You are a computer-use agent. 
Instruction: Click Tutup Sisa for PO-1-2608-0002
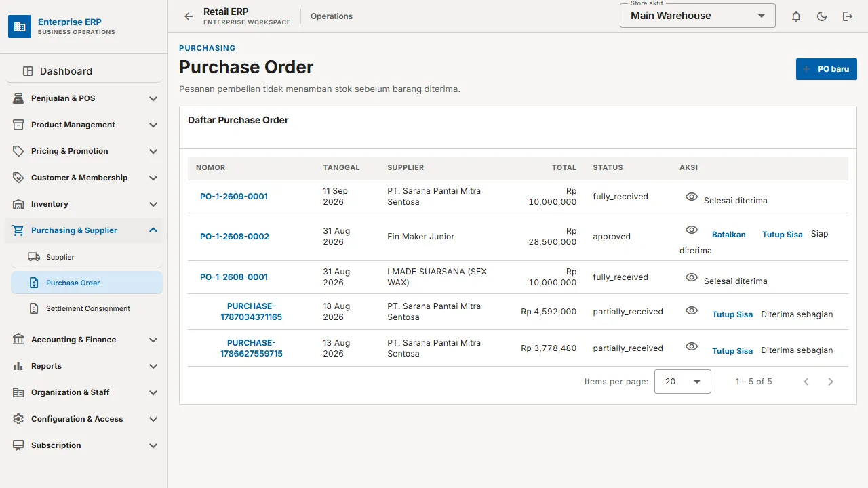pyautogui.click(x=783, y=235)
